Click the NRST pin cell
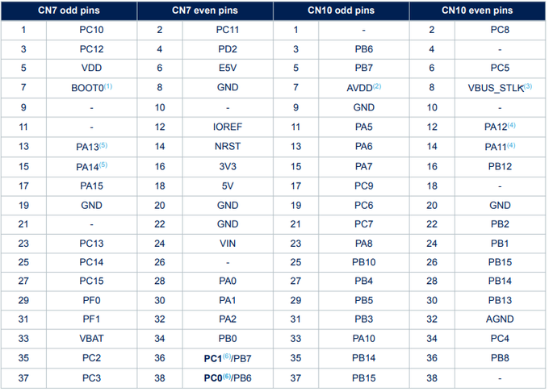Screen dimensions: 549x392 point(228,146)
